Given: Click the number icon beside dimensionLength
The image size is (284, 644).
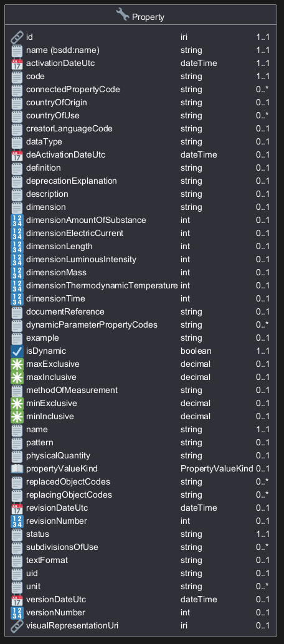Looking at the screenshot, I should click(17, 247).
